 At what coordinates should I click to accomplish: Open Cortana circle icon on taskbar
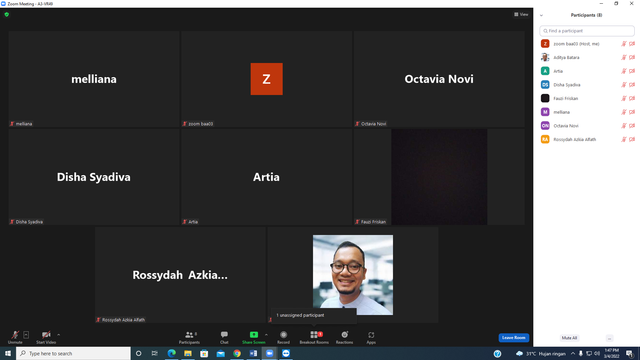pyautogui.click(x=139, y=353)
